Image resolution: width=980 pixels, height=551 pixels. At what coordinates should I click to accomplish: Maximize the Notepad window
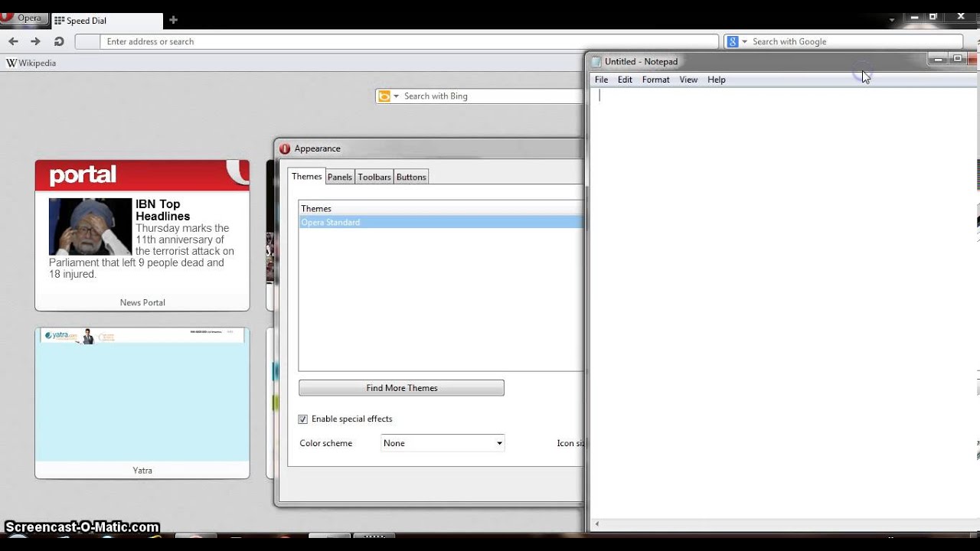(957, 59)
